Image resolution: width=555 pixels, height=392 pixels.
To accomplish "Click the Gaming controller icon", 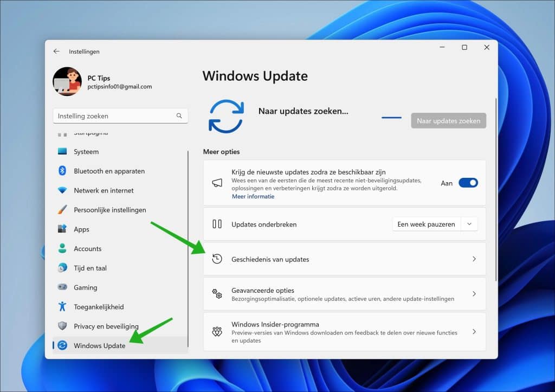I will [x=62, y=287].
